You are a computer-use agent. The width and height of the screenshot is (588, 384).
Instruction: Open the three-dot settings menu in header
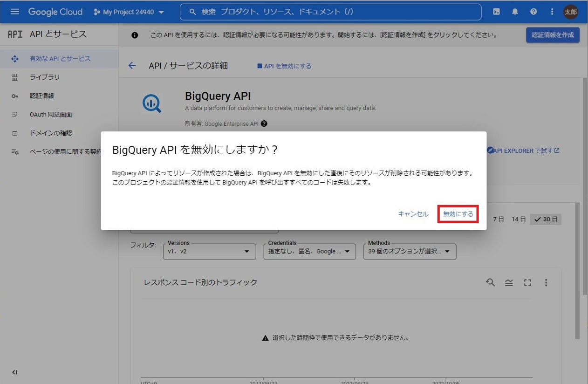(552, 12)
